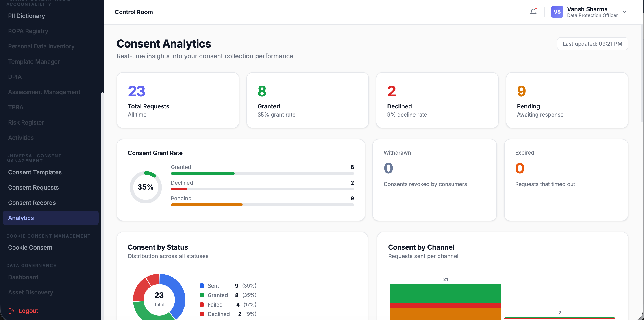Go to Consent Requests
This screenshot has width=644, height=320.
pyautogui.click(x=33, y=187)
